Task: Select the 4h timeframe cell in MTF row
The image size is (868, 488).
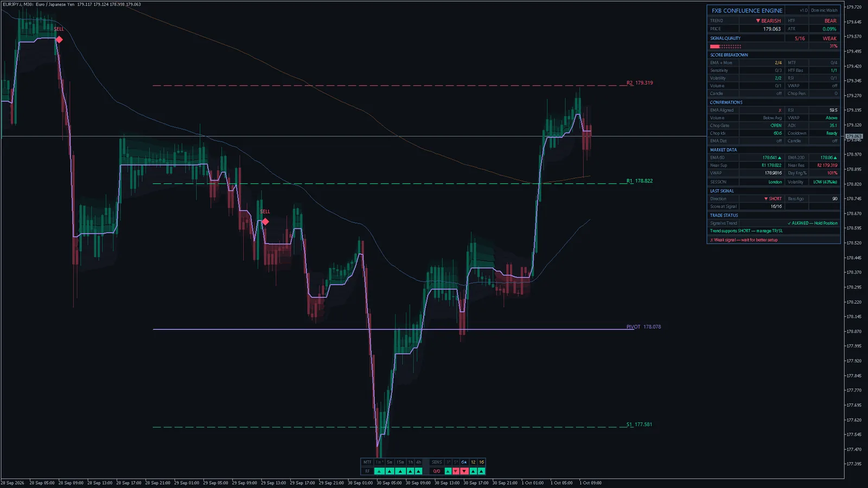Action: (418, 463)
